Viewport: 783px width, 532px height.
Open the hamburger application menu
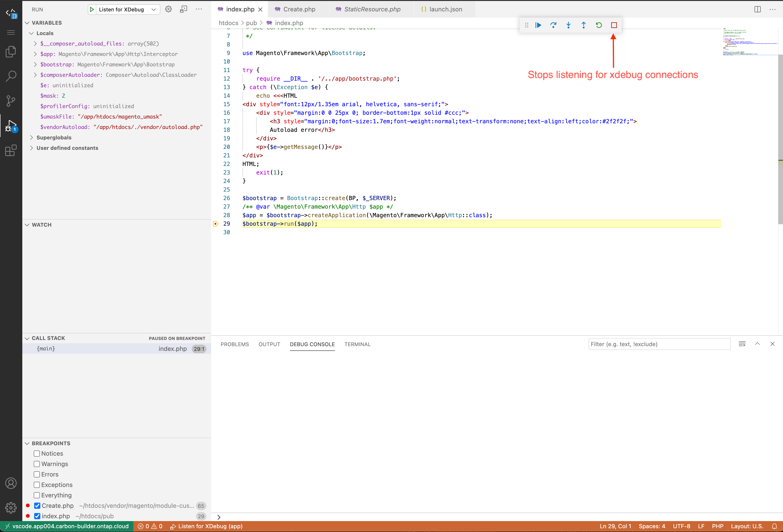click(11, 33)
